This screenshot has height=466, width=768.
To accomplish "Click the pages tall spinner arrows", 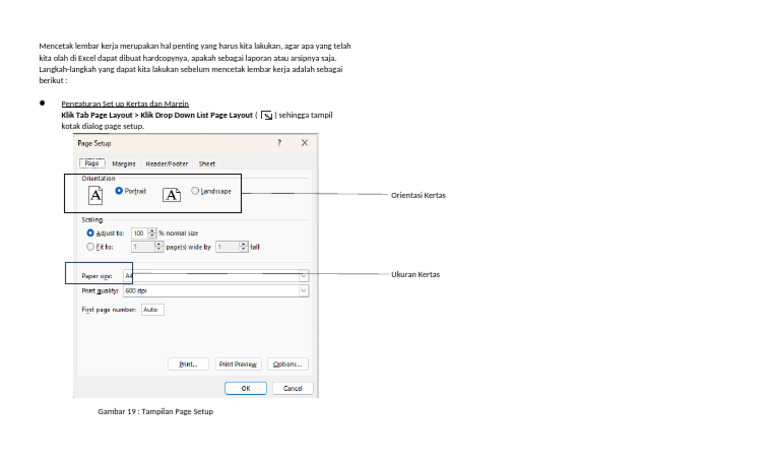I will (x=243, y=246).
